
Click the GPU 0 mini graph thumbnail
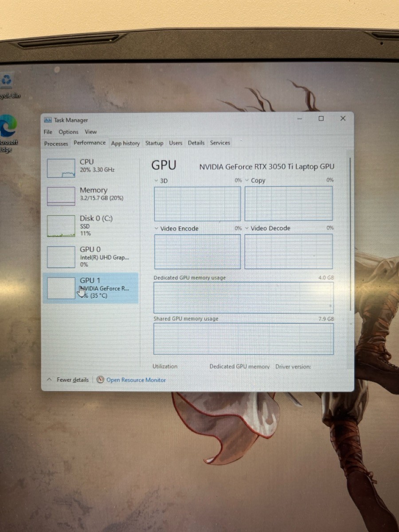(x=61, y=257)
